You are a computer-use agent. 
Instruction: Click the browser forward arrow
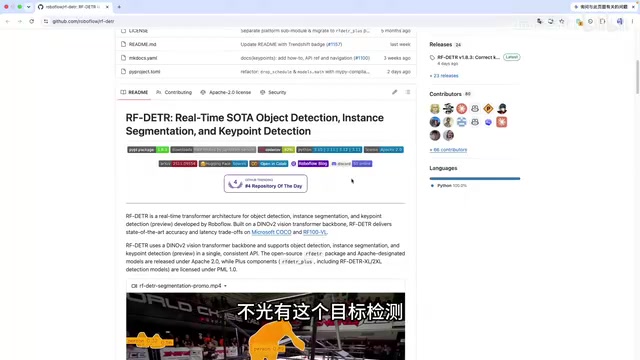click(x=20, y=21)
